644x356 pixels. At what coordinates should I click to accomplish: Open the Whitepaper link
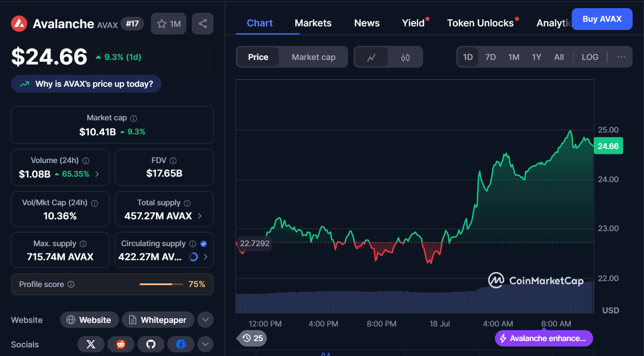click(158, 320)
